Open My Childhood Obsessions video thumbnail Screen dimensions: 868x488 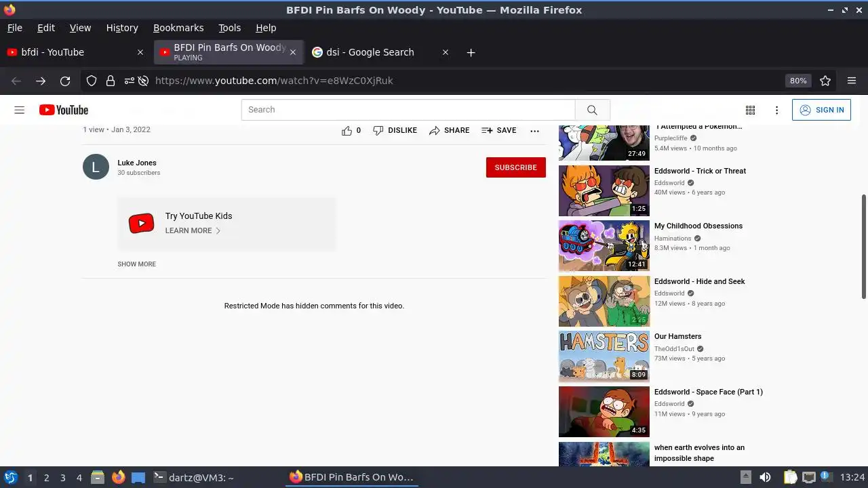(x=604, y=246)
